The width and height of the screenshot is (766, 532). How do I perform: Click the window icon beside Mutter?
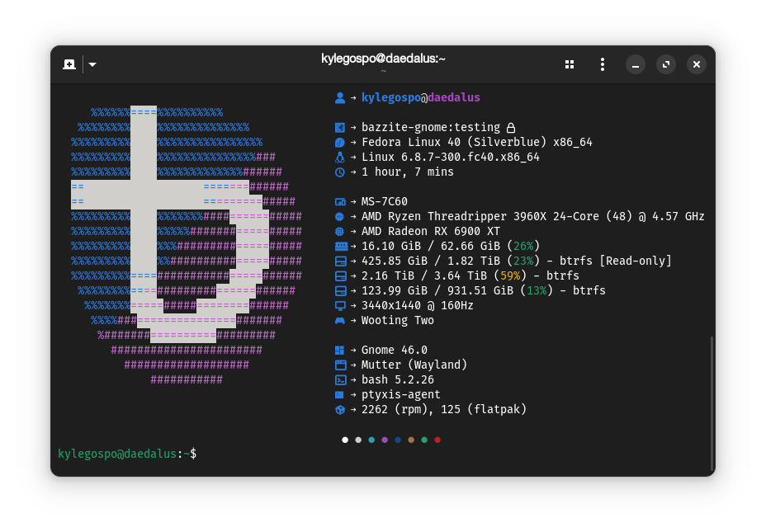pos(341,365)
